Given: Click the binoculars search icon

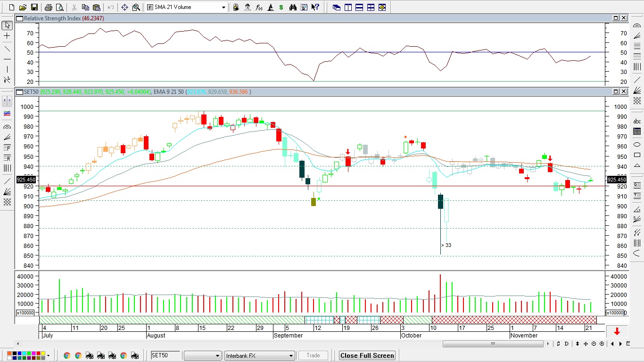Looking at the screenshot, I should (x=293, y=7).
